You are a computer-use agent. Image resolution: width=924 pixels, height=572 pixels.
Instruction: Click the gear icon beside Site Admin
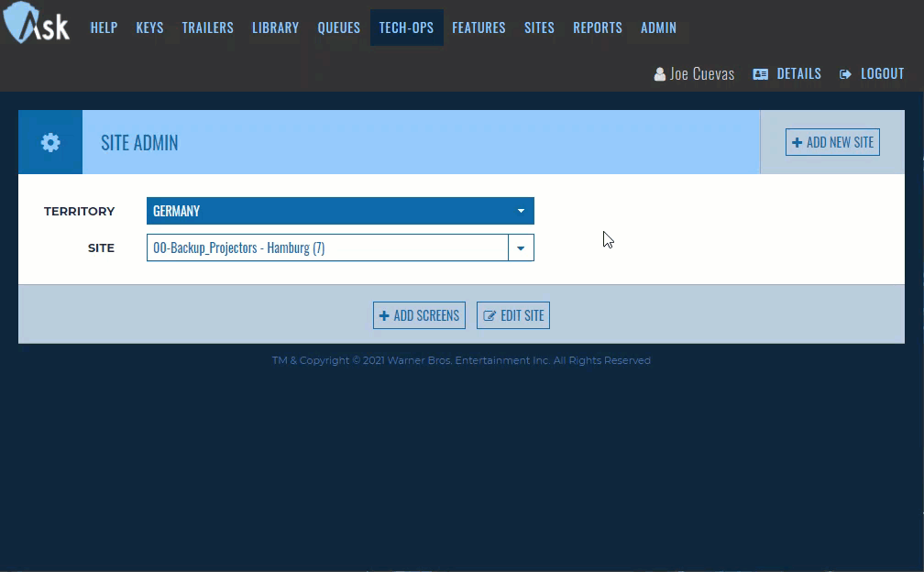pyautogui.click(x=49, y=142)
